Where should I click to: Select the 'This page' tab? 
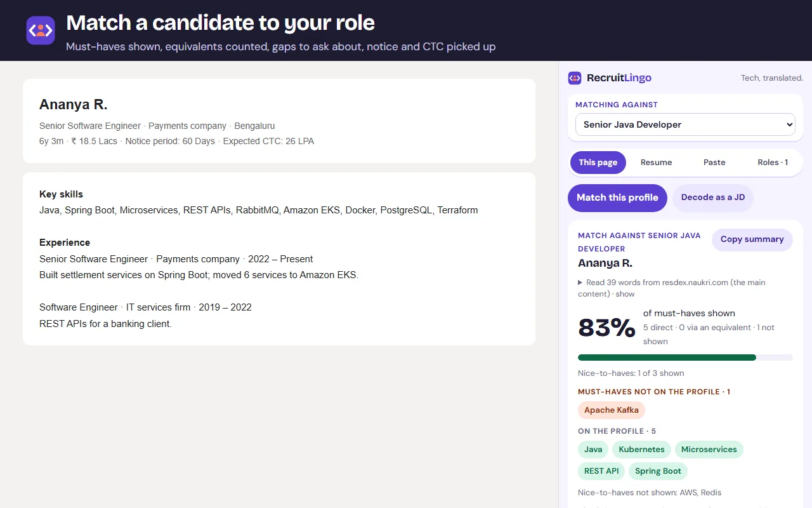coord(598,163)
